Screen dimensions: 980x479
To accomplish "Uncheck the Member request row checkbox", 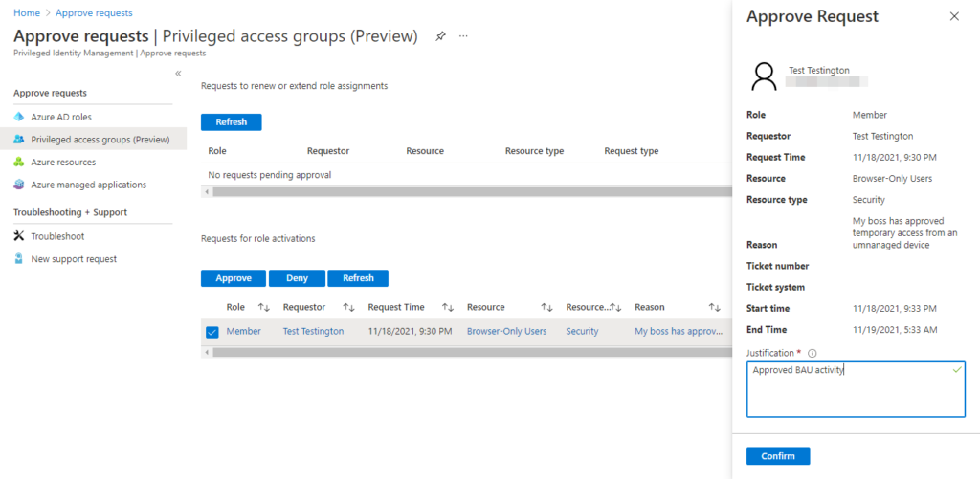I will pyautogui.click(x=212, y=332).
